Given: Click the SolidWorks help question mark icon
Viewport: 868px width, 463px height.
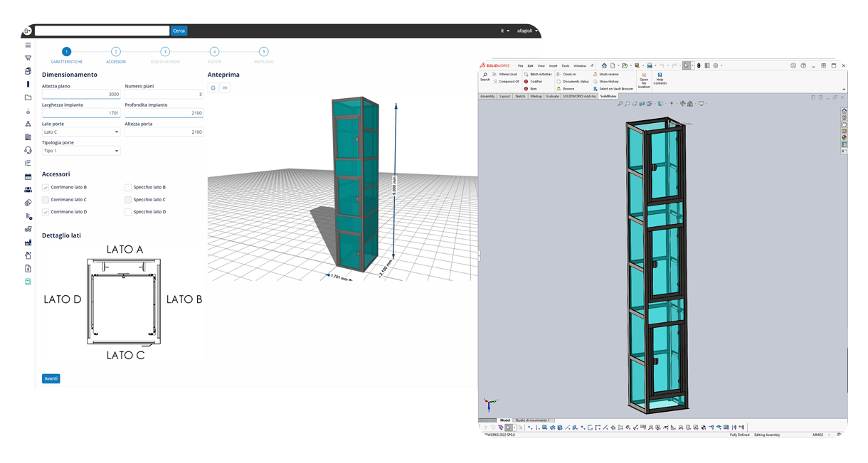Looking at the screenshot, I should tap(803, 65).
